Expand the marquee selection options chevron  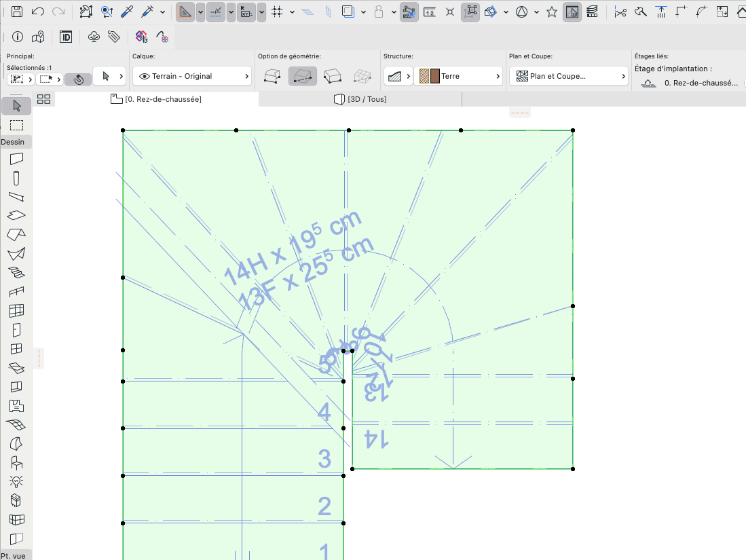click(59, 79)
